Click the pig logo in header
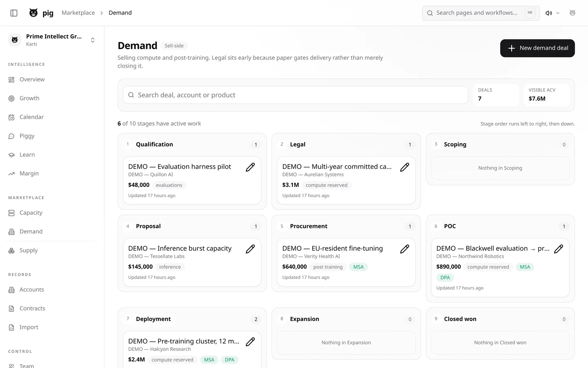The image size is (588, 368). (x=33, y=13)
